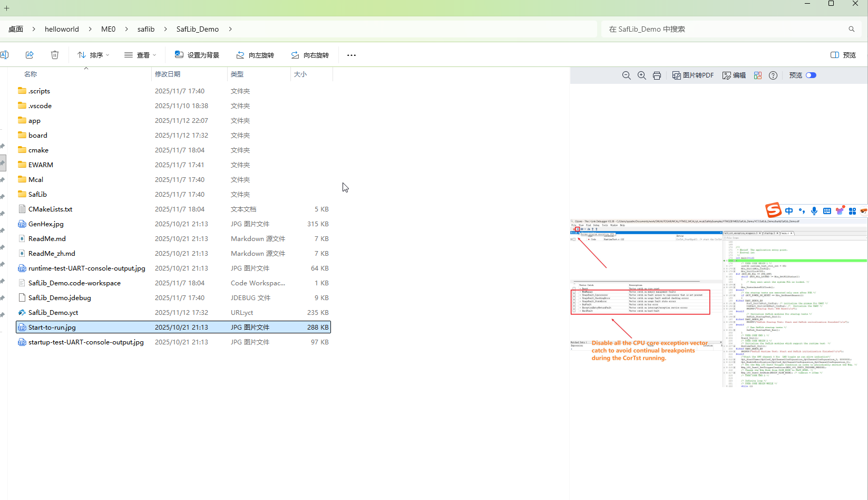Screen dimensions: 868x500
Task: Click 设置为背景 set as background button
Action: pyautogui.click(x=197, y=55)
